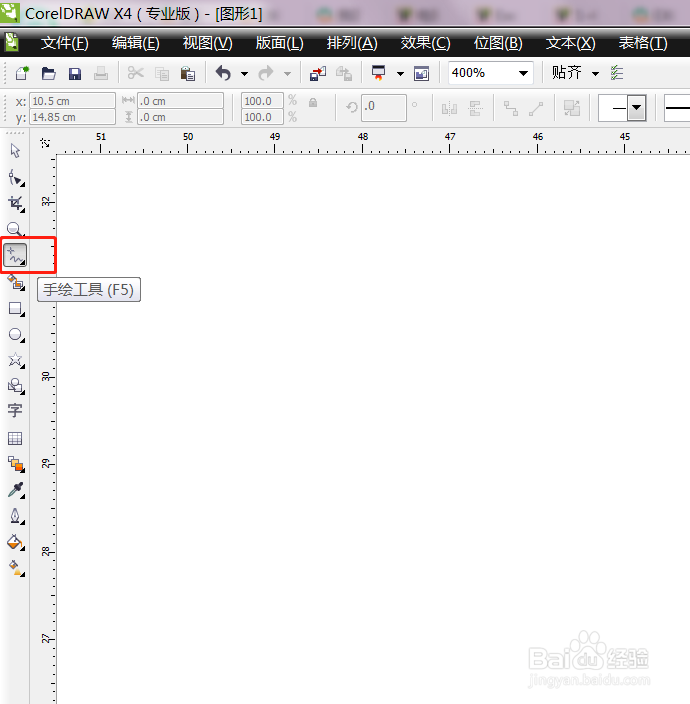Click the rotation angle field
690x704 pixels.
point(384,108)
